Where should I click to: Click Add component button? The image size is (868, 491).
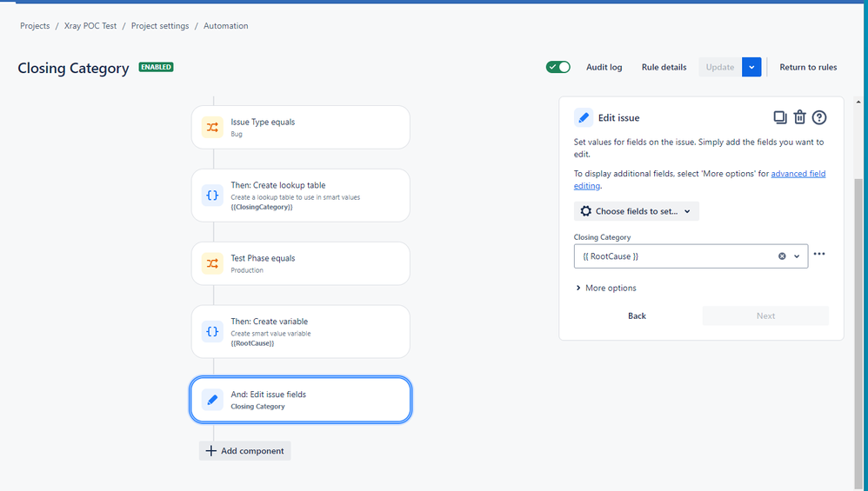point(244,451)
